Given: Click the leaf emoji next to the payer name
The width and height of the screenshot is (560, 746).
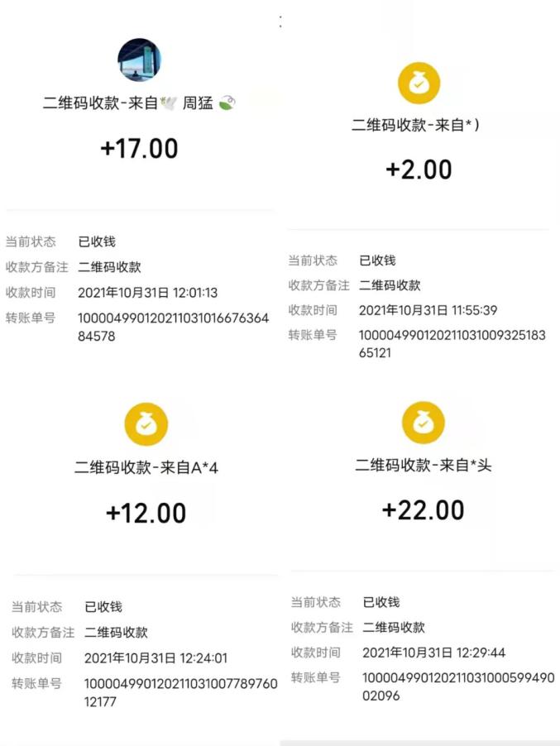Looking at the screenshot, I should point(226,103).
